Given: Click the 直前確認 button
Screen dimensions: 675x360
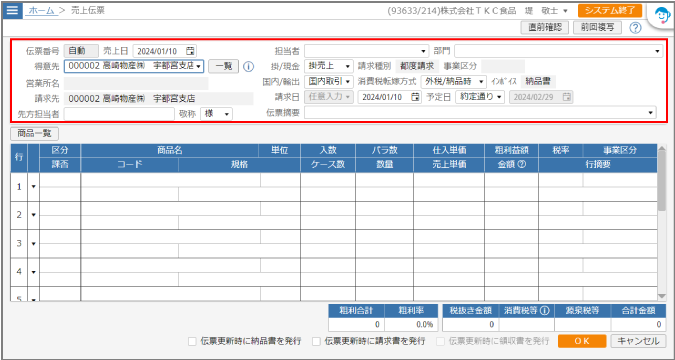Looking at the screenshot, I should (x=545, y=28).
